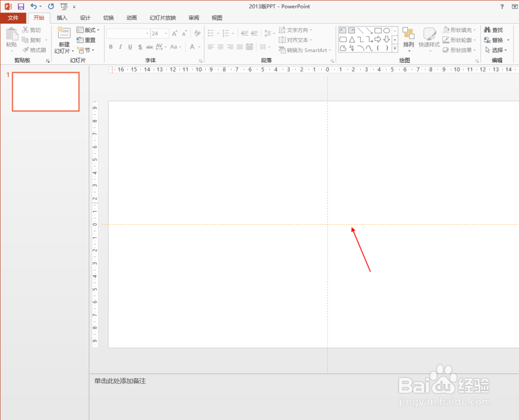Screen dimensions: 519x420
Task: Open the Line Spacing dropdown
Action: click(269, 33)
